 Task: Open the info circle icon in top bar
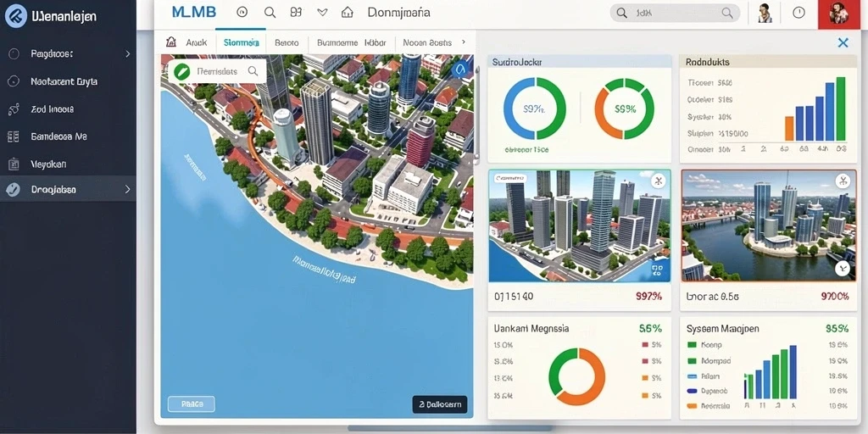click(798, 12)
